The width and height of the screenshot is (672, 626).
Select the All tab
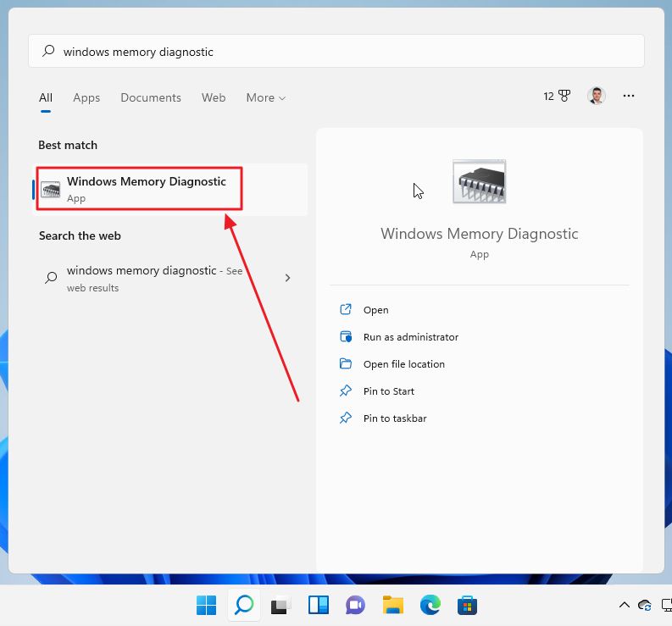(46, 97)
